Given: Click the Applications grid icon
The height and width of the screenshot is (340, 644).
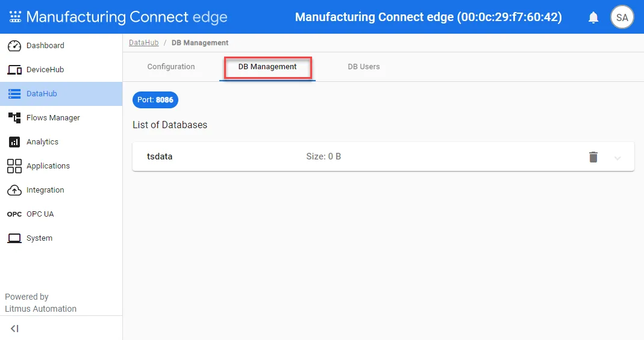Looking at the screenshot, I should (14, 166).
